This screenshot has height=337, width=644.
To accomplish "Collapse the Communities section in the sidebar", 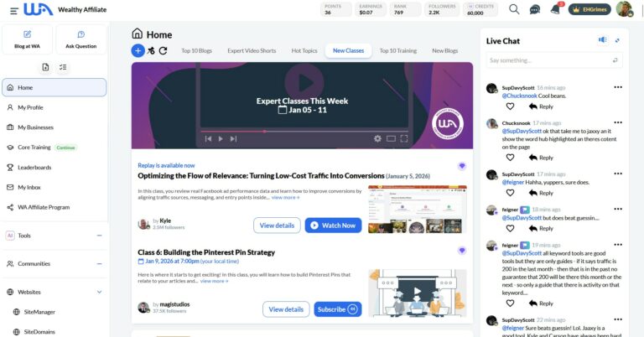I will pyautogui.click(x=99, y=263).
